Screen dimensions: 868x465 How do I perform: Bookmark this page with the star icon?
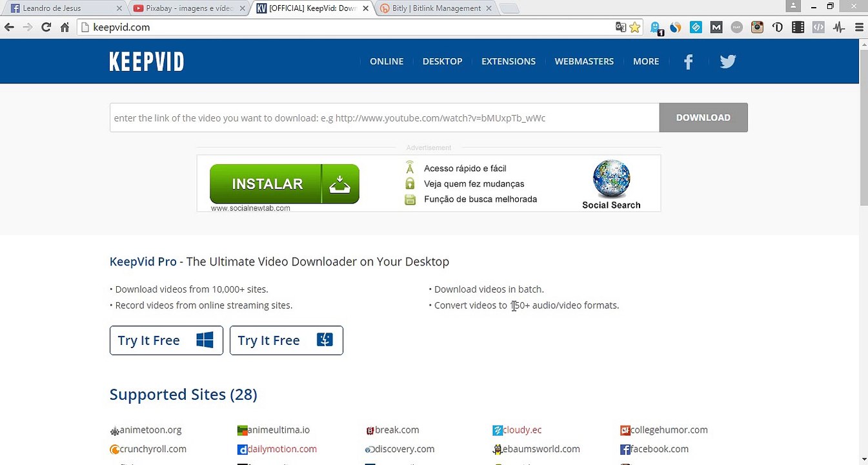(x=635, y=27)
